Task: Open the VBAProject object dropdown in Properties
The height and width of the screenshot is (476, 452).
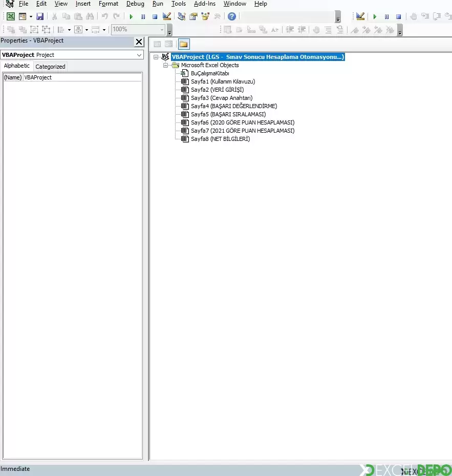Action: point(139,55)
